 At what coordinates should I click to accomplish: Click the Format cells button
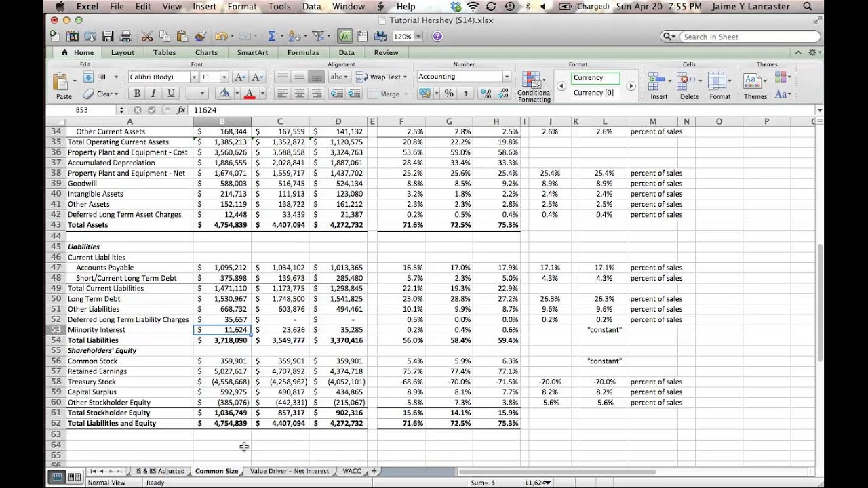(x=719, y=84)
